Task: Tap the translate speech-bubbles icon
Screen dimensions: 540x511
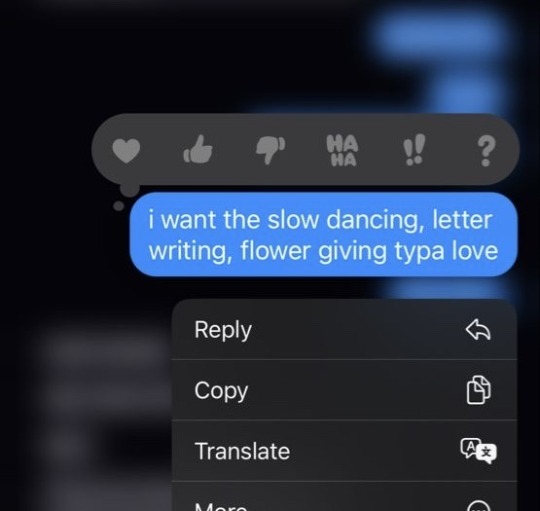Action: point(479,451)
